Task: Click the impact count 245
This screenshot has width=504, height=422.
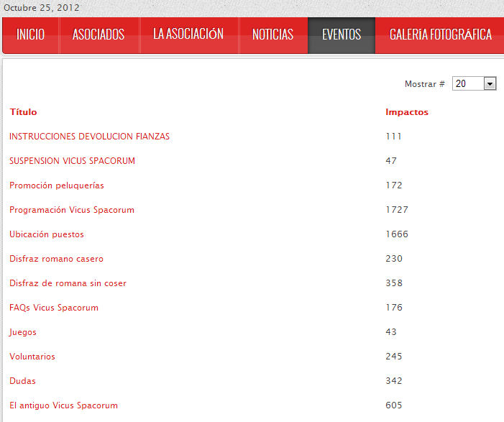Action: coord(394,357)
